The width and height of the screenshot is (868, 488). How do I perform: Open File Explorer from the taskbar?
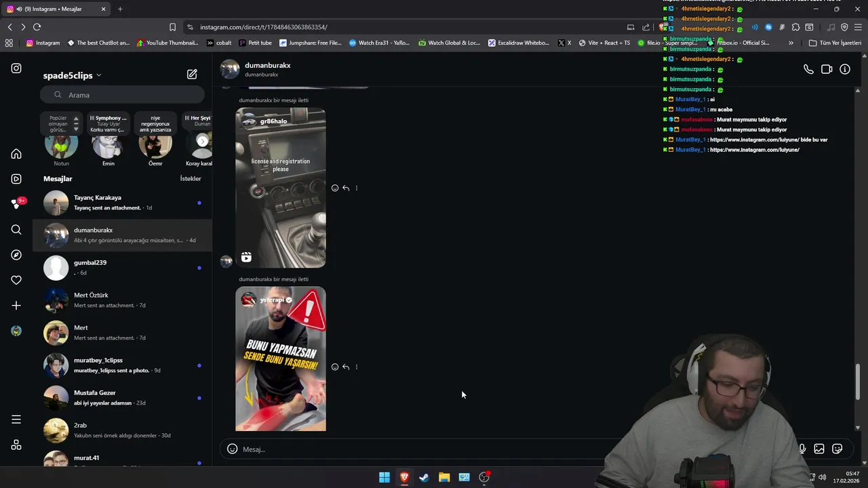tap(444, 477)
